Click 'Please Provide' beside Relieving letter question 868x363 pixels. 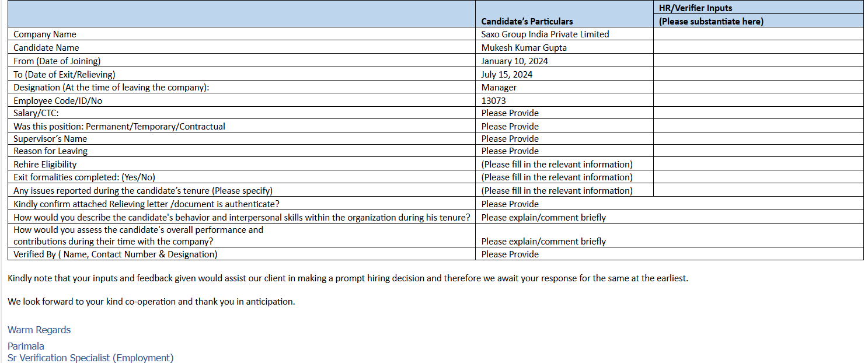coord(510,204)
